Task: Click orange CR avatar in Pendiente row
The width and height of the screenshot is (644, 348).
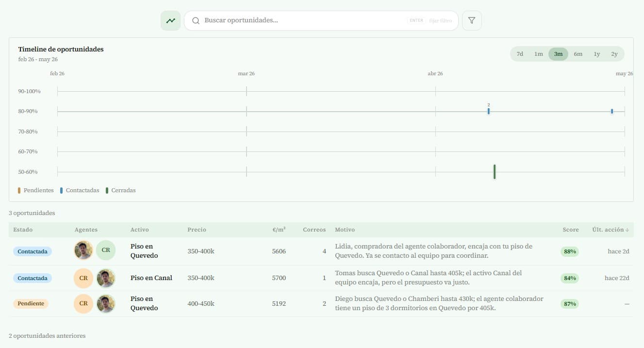Action: [x=83, y=303]
